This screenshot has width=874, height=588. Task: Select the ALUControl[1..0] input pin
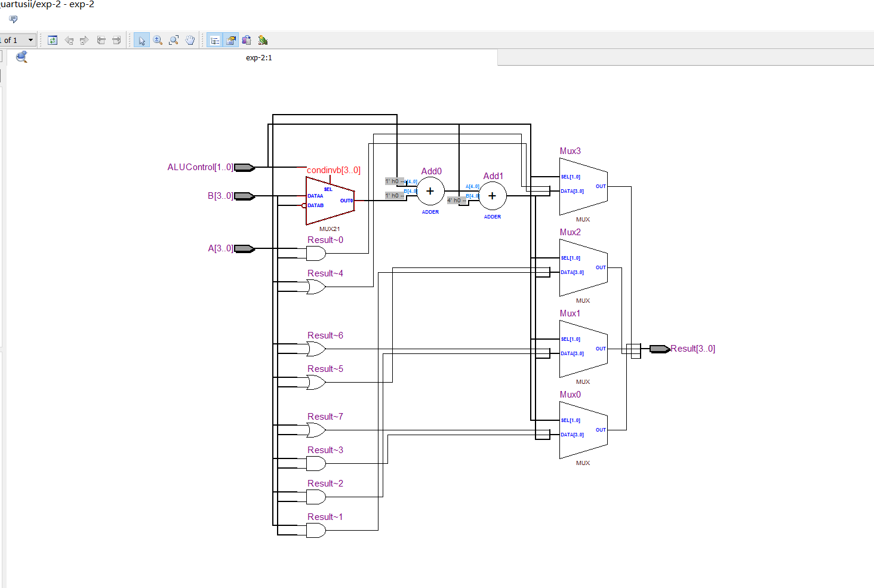(x=245, y=168)
